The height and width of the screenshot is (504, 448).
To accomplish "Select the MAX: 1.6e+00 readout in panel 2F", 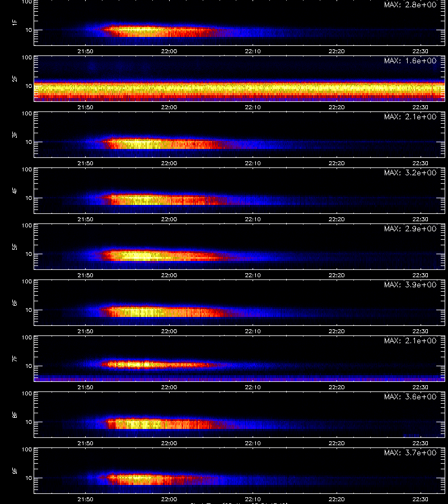I will pyautogui.click(x=410, y=60).
